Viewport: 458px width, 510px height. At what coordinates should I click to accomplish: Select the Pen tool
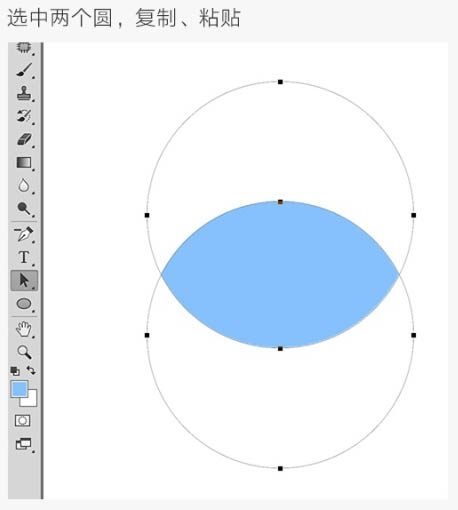24,234
